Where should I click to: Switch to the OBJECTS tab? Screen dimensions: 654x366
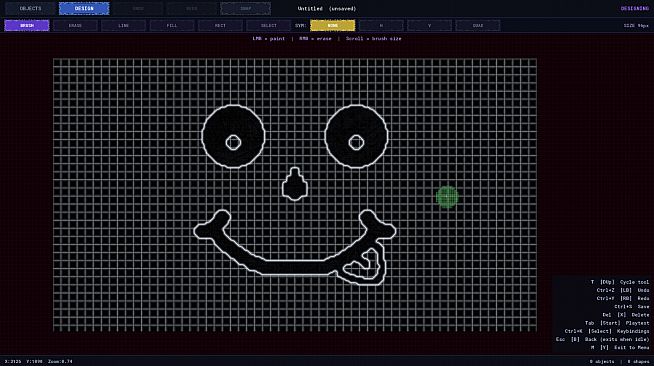pos(30,8)
